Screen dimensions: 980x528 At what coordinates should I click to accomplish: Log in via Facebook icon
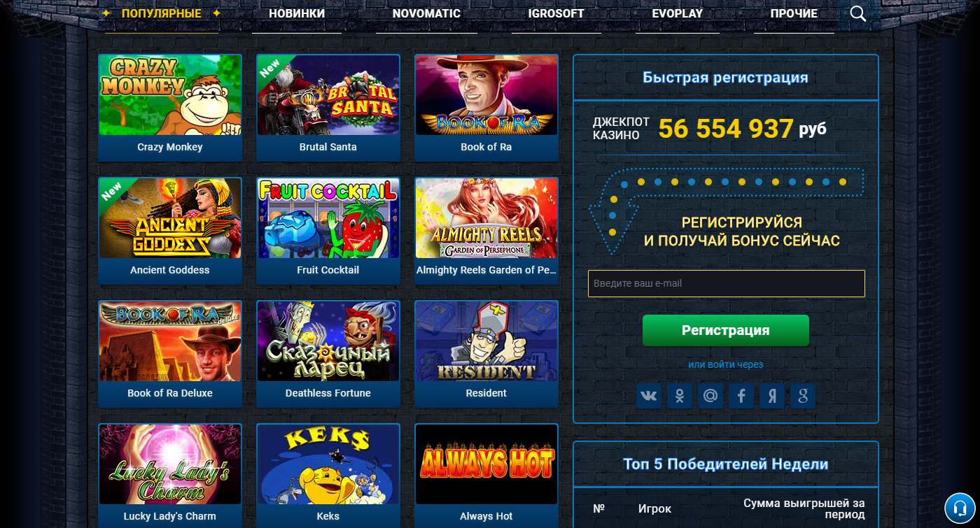click(741, 397)
